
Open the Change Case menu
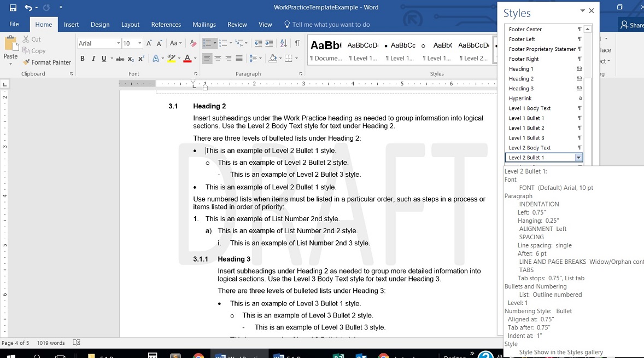[x=175, y=43]
